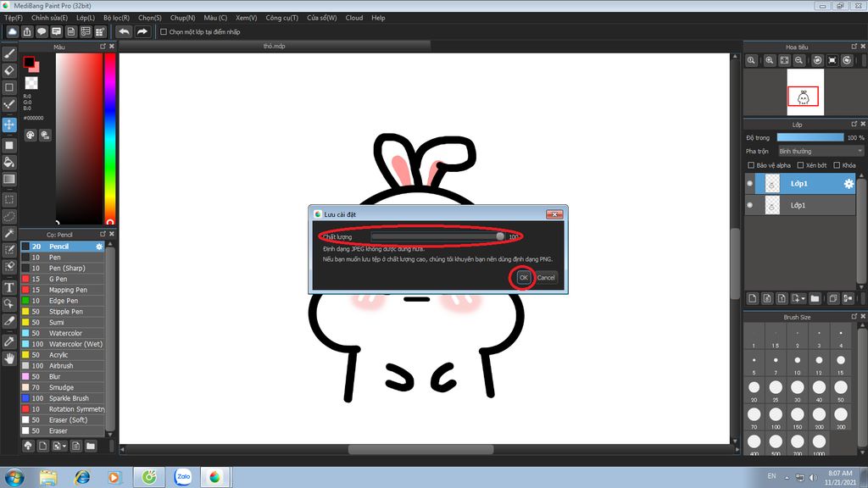Open settings gear for selected Lớp1 layer
Viewport: 868px width, 488px height.
point(849,184)
